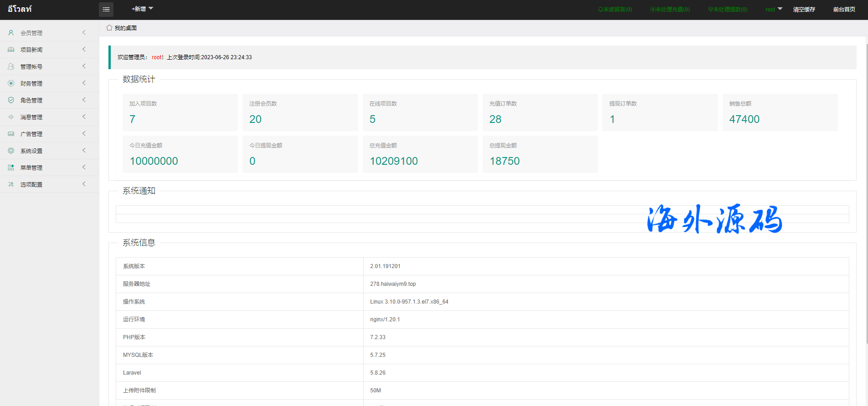868x406 pixels.
Task: Click 清空缓存 to clear cache
Action: click(x=804, y=10)
